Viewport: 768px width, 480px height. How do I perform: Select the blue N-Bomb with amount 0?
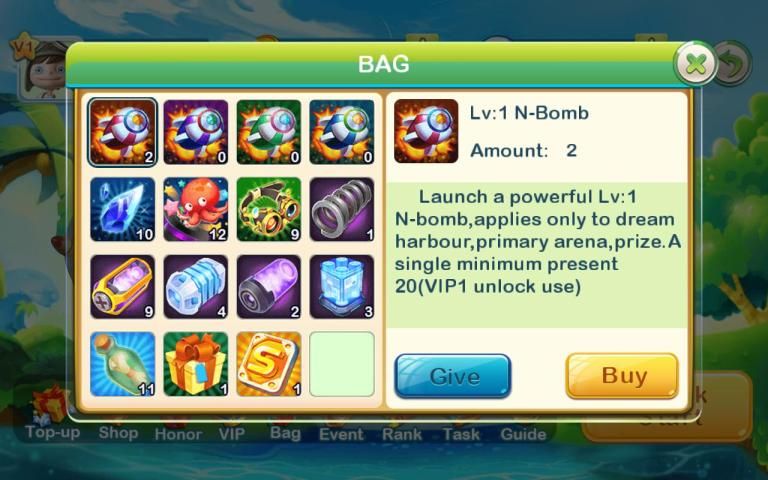[342, 132]
